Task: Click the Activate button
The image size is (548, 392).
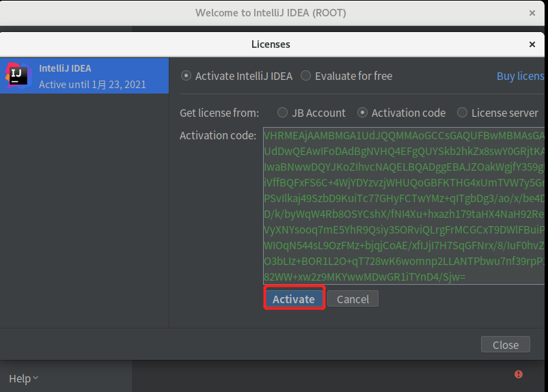Action: tap(294, 299)
